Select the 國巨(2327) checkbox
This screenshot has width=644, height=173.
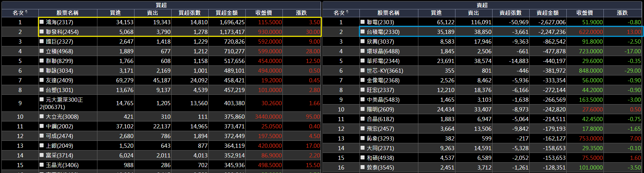[x=42, y=41]
